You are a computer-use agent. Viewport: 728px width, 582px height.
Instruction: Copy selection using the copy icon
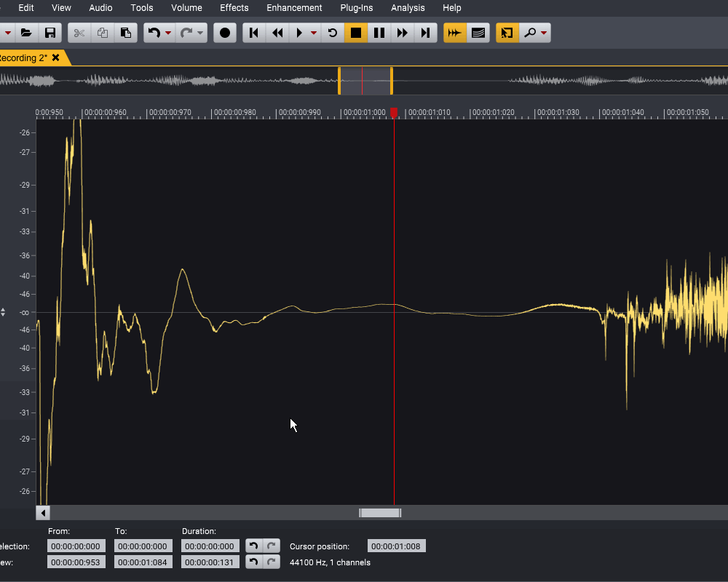pyautogui.click(x=103, y=33)
